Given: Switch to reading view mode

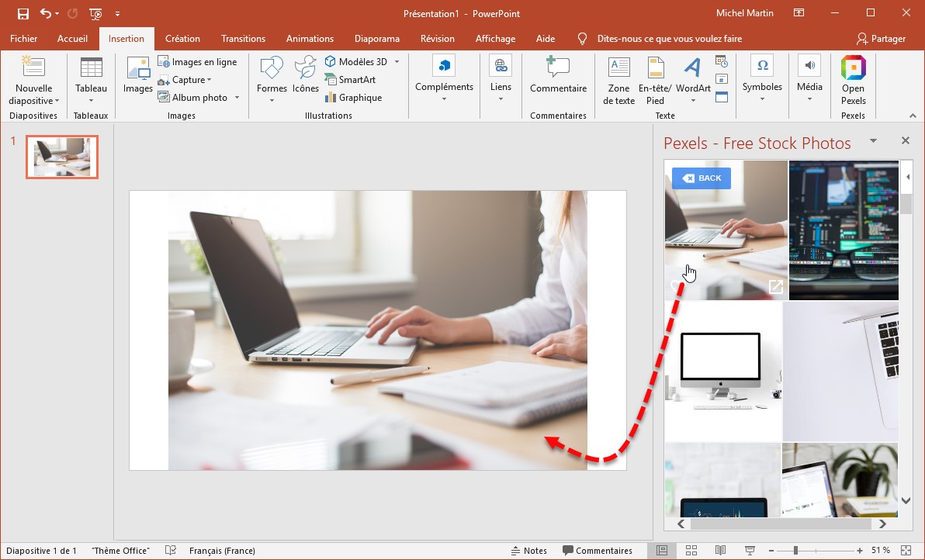Looking at the screenshot, I should (721, 551).
